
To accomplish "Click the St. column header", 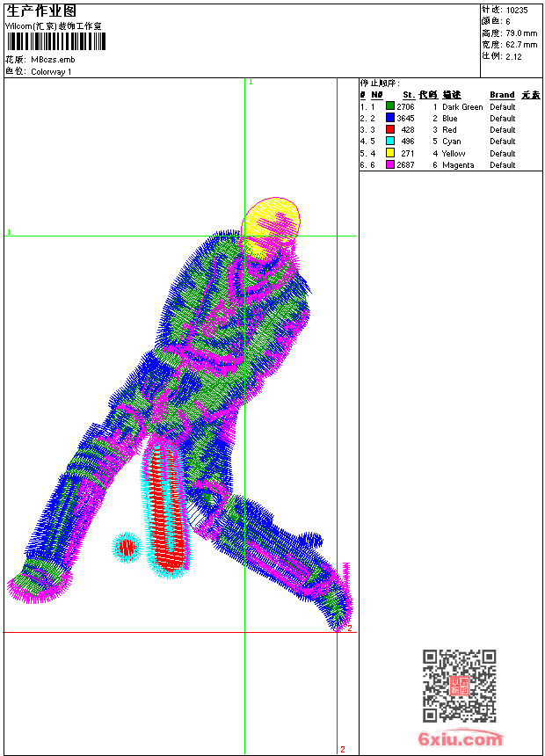I will pyautogui.click(x=409, y=95).
